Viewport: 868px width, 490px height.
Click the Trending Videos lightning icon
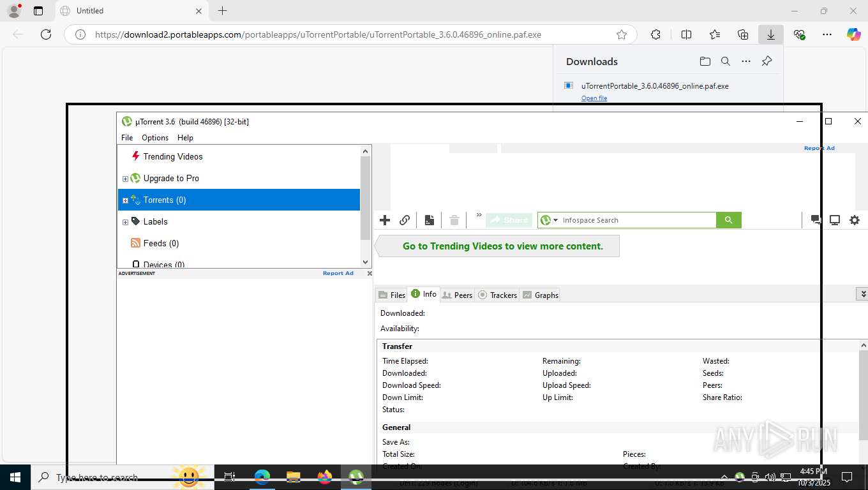[x=135, y=156]
